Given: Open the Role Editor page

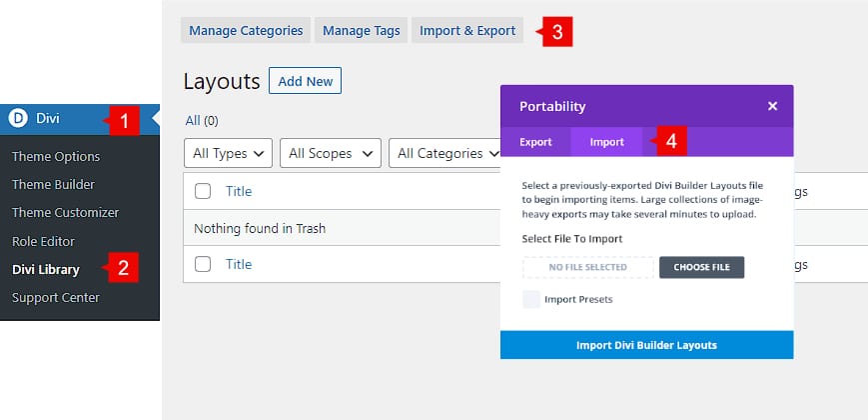Looking at the screenshot, I should tap(43, 241).
